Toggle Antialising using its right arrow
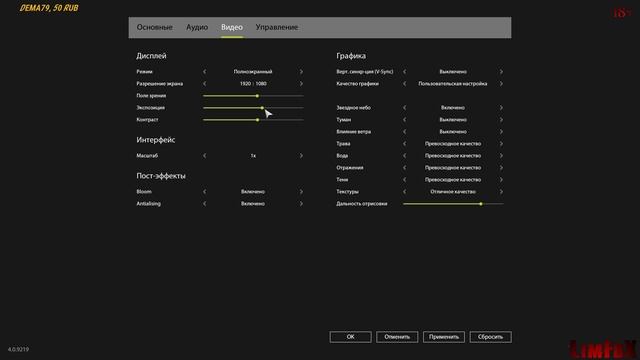The width and height of the screenshot is (640, 360). click(x=301, y=204)
